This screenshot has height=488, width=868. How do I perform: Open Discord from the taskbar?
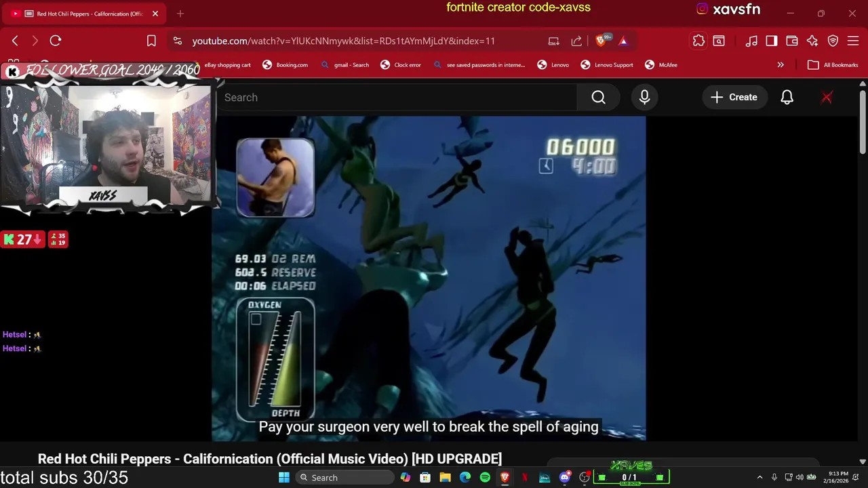564,478
